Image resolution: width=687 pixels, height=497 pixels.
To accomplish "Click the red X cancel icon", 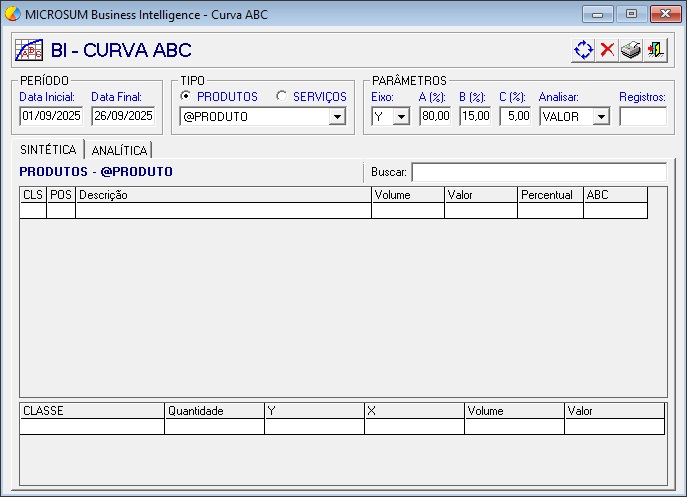I will point(607,50).
